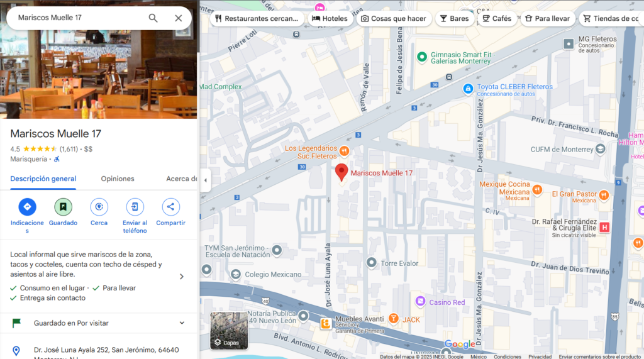Open the 1,611 reviews count link
Screen dimensions: 644x359
click(x=69, y=149)
